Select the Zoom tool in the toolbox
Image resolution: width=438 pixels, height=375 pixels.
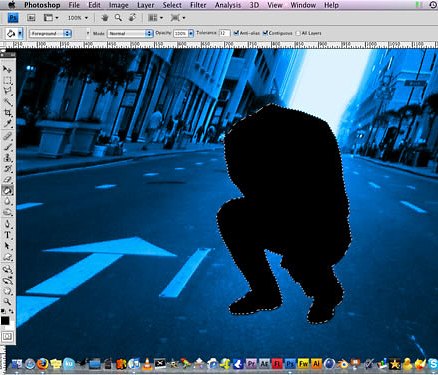point(7,302)
